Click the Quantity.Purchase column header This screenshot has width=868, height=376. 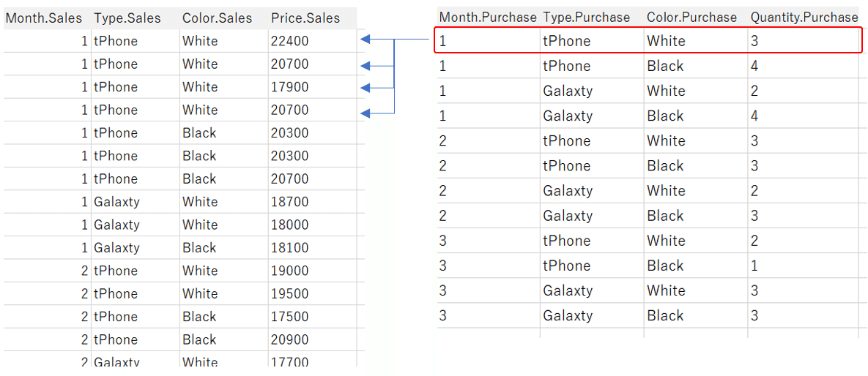[x=804, y=18]
